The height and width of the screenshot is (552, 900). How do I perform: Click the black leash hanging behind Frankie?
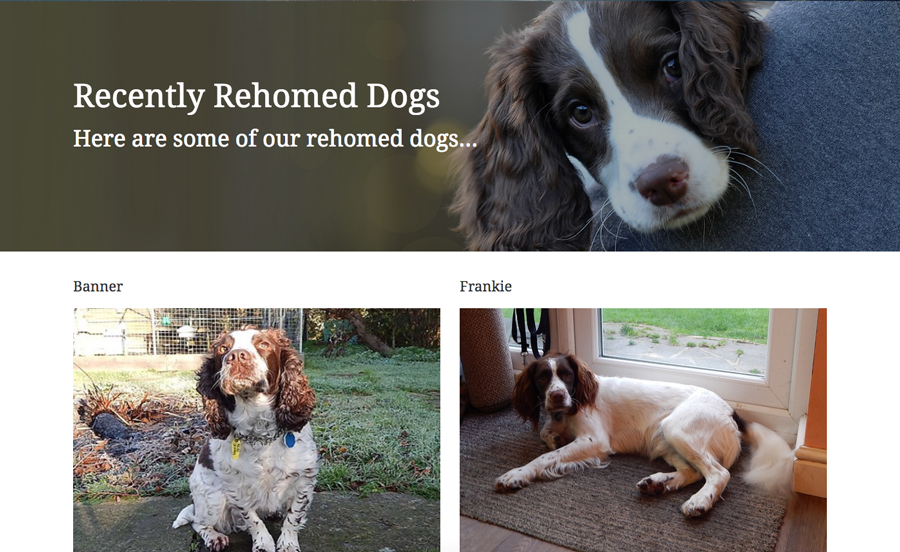[531, 332]
